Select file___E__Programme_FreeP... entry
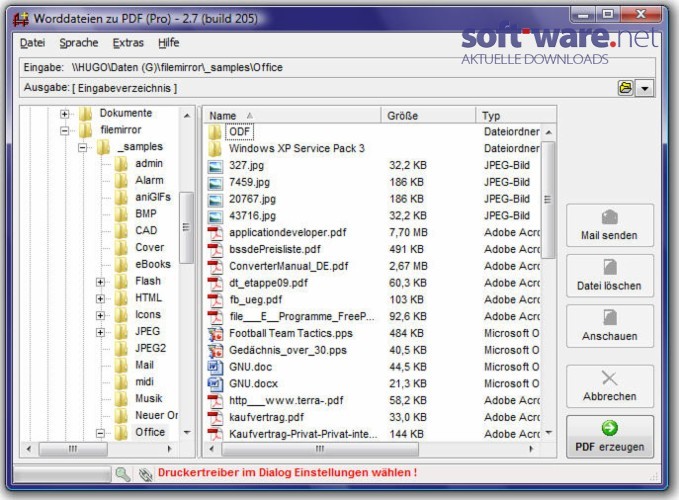The width and height of the screenshot is (679, 500). point(302,316)
